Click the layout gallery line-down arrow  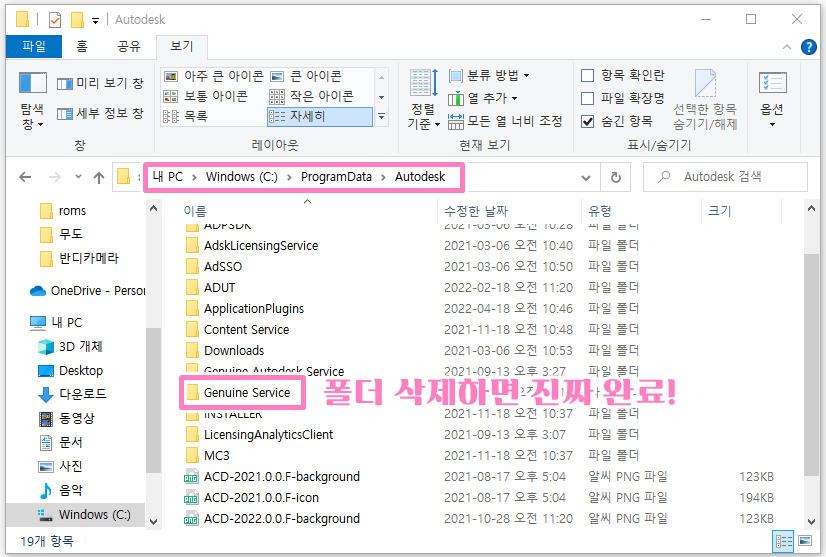pyautogui.click(x=381, y=97)
